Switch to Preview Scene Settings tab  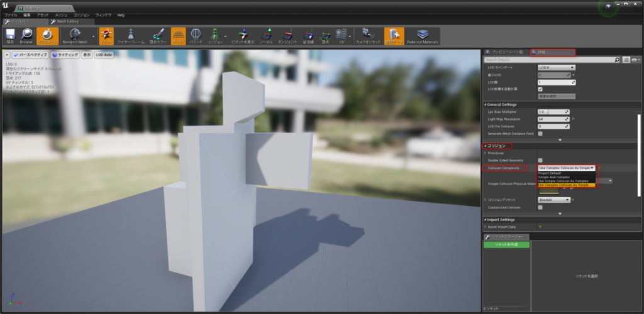(x=506, y=52)
